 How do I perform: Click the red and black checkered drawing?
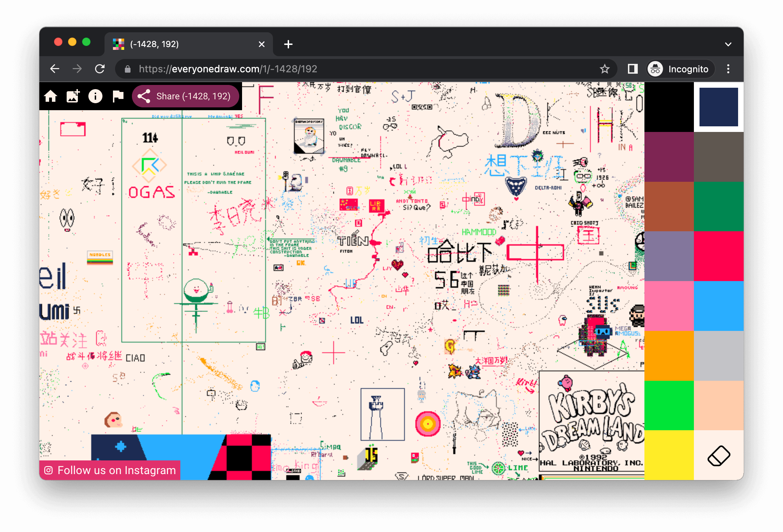coord(240,457)
